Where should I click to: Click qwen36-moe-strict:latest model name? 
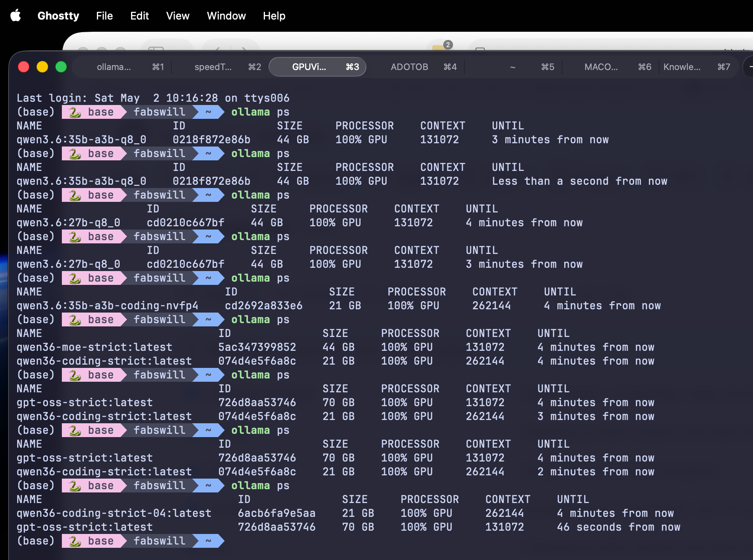(94, 347)
